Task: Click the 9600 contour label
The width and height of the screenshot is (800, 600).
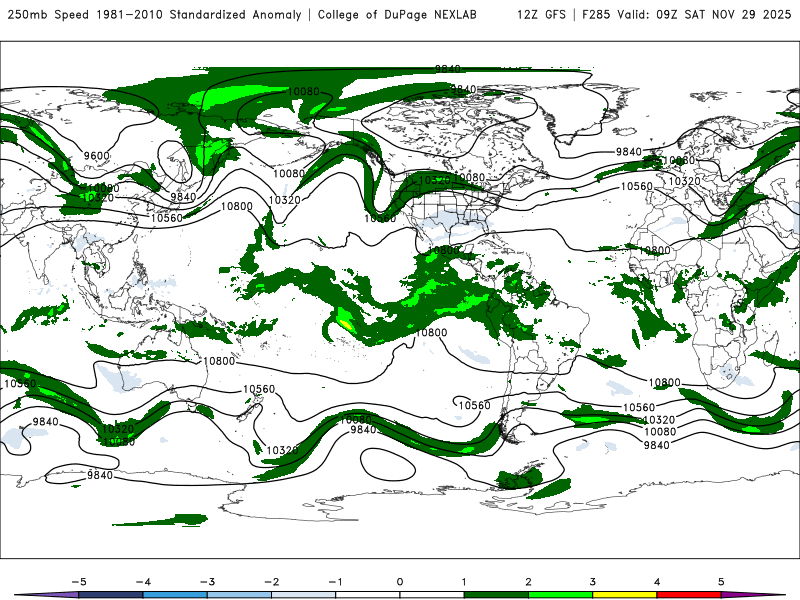Action: [96, 156]
